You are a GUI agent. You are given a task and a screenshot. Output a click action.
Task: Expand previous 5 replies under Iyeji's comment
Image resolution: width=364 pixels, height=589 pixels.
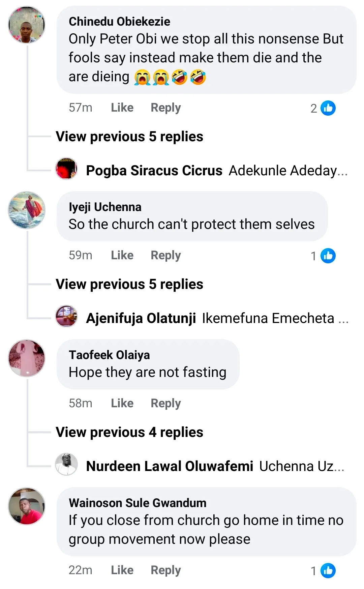(x=129, y=284)
